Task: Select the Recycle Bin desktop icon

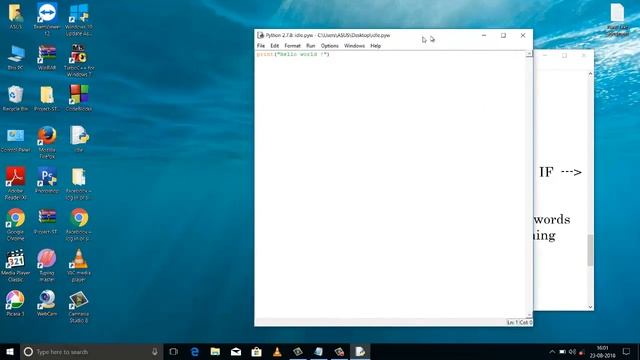Action: pyautogui.click(x=16, y=98)
